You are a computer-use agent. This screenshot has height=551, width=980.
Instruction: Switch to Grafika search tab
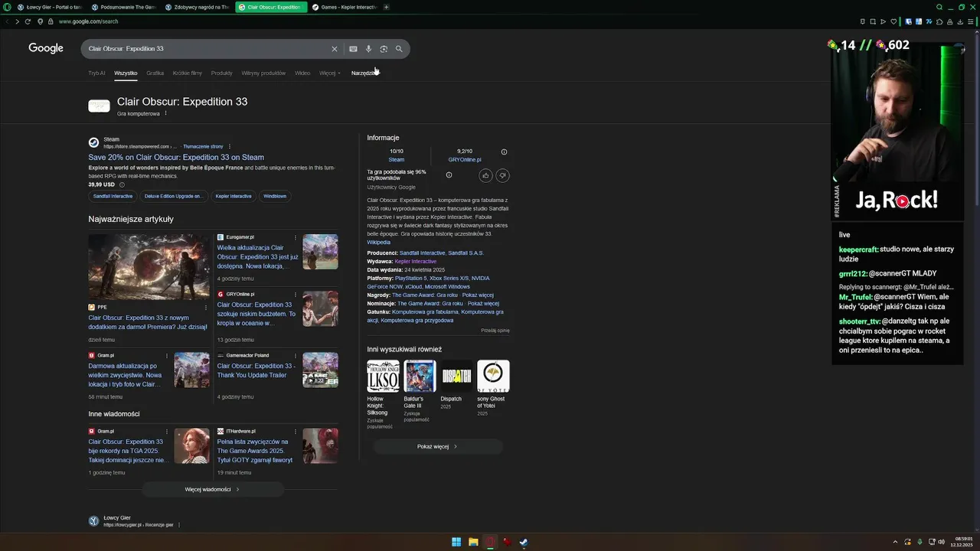(155, 73)
